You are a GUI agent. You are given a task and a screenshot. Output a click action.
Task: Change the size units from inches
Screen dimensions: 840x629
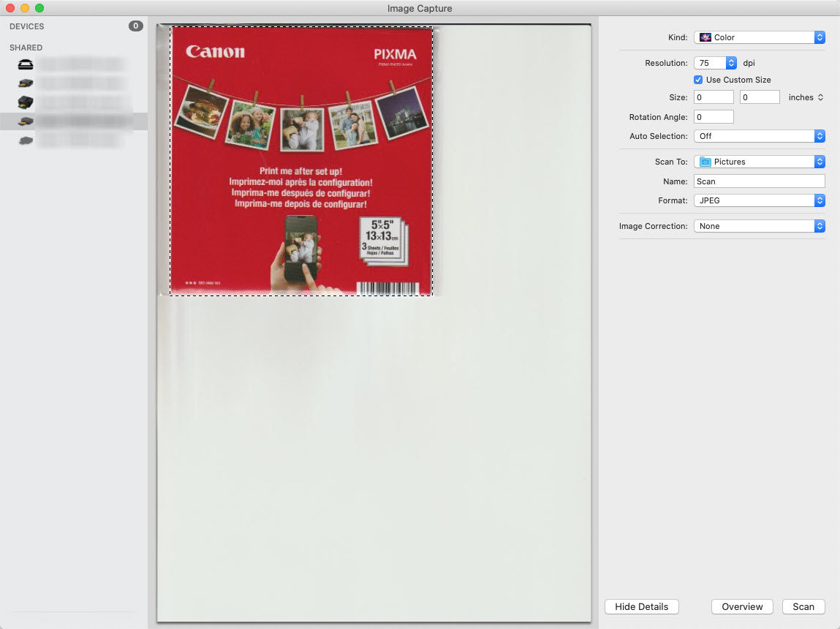click(x=805, y=97)
